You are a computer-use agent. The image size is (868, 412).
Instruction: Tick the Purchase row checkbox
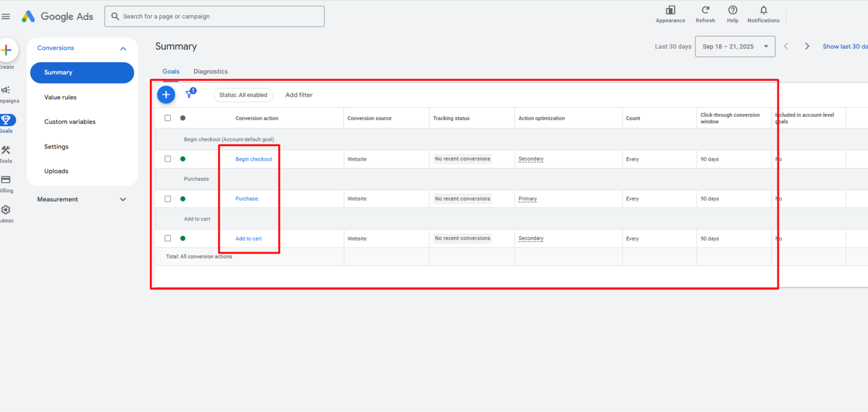click(x=168, y=199)
